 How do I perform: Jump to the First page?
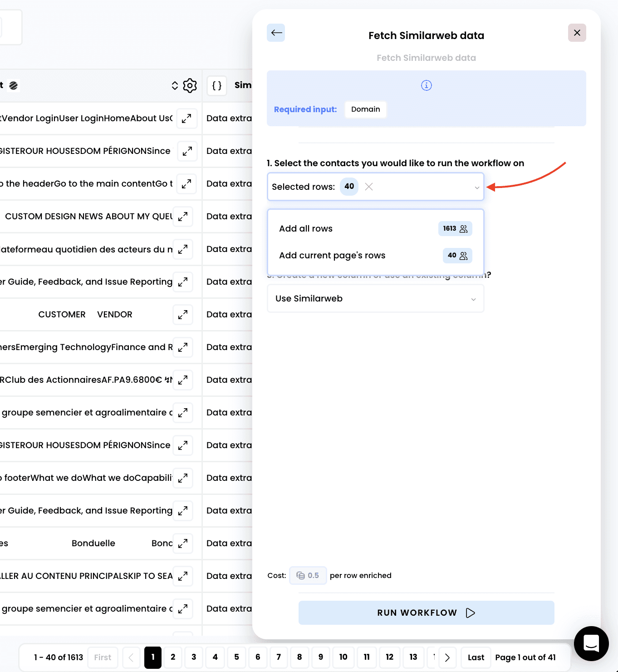(x=103, y=657)
